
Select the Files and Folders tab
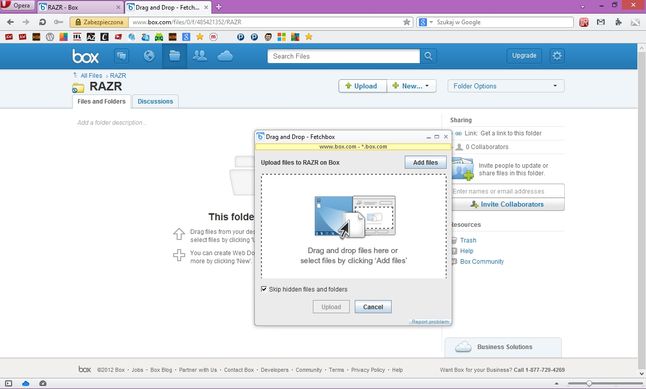[x=101, y=101]
